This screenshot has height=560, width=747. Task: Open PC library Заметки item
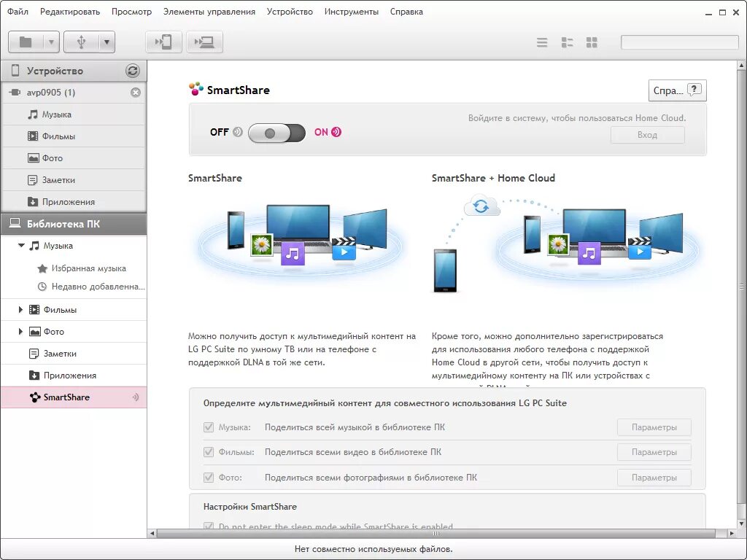[74, 354]
